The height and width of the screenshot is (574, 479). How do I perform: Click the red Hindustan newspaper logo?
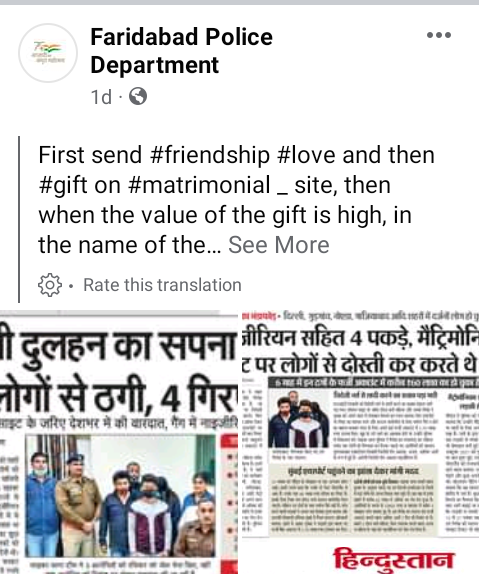(x=394, y=559)
